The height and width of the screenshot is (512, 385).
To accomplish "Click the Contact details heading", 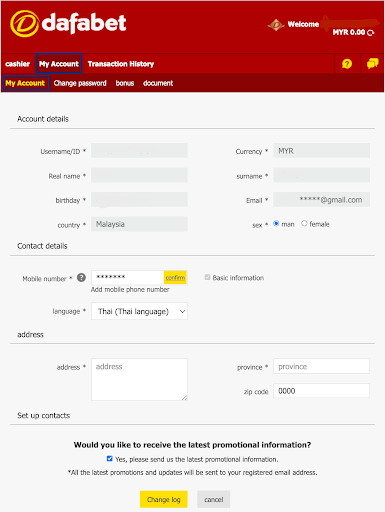I will 42,246.
